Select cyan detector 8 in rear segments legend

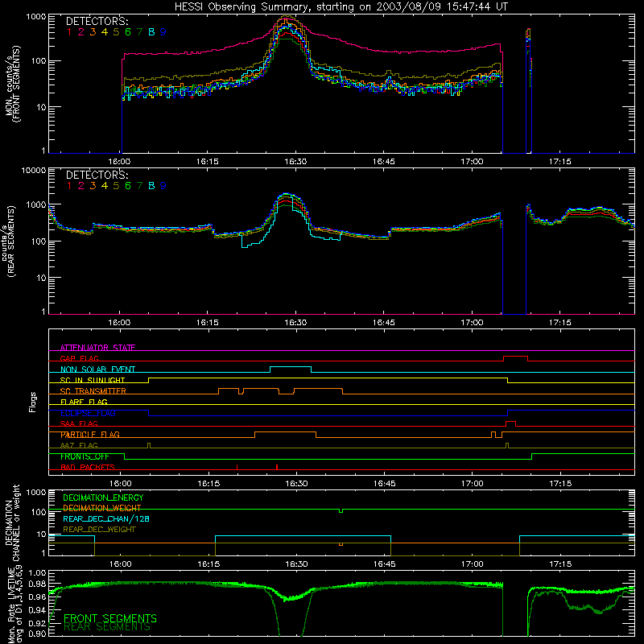click(x=151, y=186)
